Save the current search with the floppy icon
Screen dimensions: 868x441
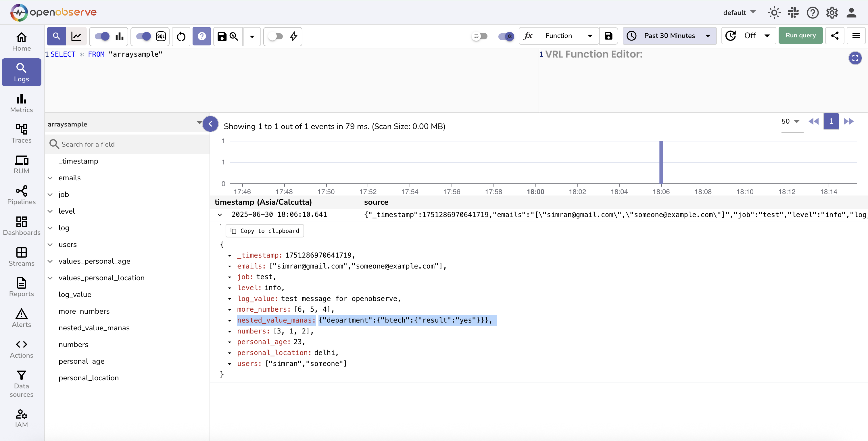click(x=222, y=37)
